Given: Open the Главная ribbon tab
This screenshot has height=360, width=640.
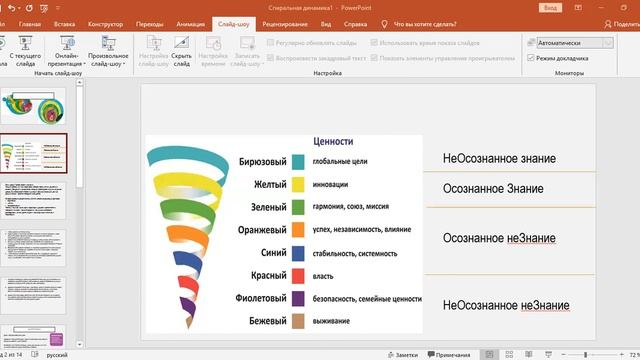Looking at the screenshot, I should point(30,24).
